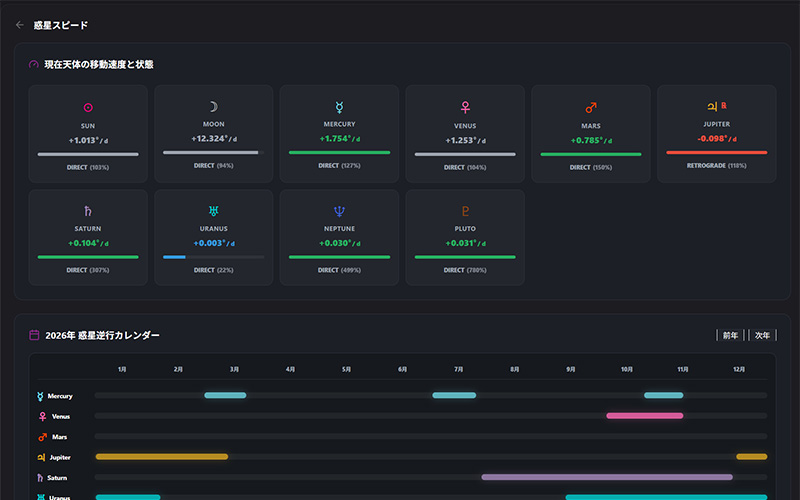Go to previous year with 前年 button
The image size is (800, 500).
click(730, 335)
